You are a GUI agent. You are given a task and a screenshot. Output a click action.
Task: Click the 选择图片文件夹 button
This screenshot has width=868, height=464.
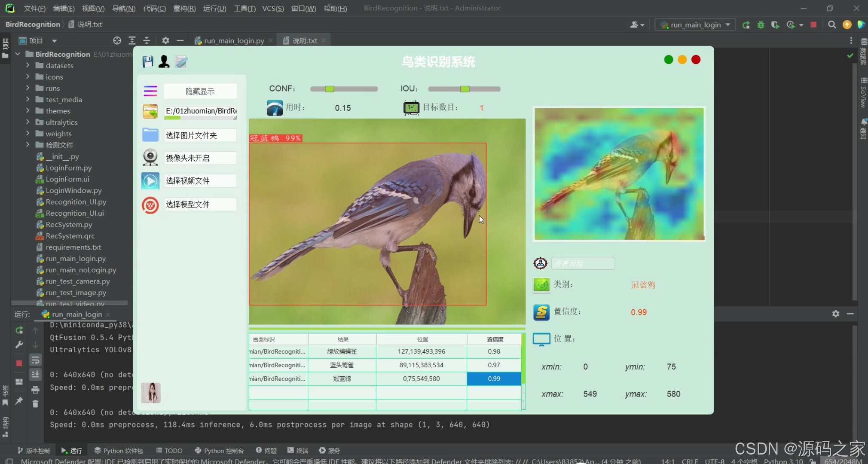[x=200, y=135]
